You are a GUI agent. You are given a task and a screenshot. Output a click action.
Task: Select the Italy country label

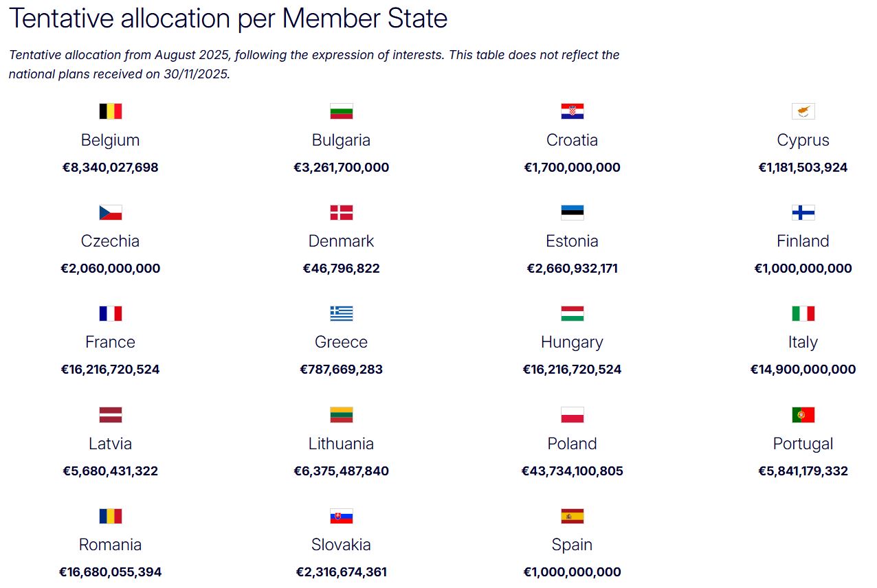click(803, 342)
